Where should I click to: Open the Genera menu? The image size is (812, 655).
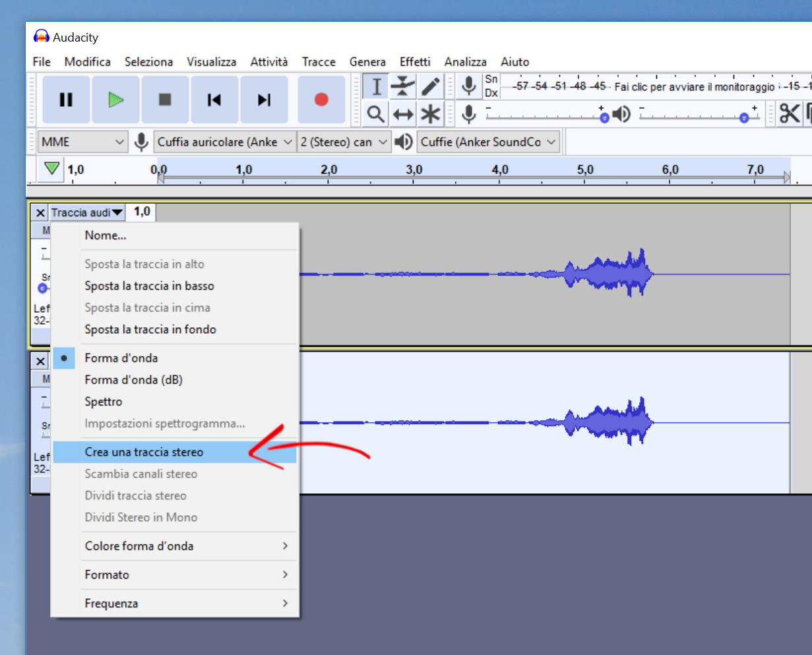pyautogui.click(x=367, y=61)
